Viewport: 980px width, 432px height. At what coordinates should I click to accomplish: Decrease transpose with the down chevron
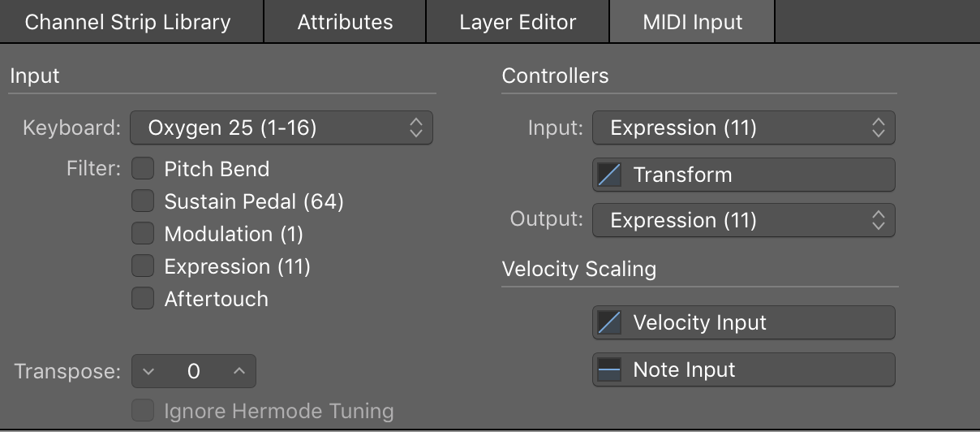coord(148,371)
